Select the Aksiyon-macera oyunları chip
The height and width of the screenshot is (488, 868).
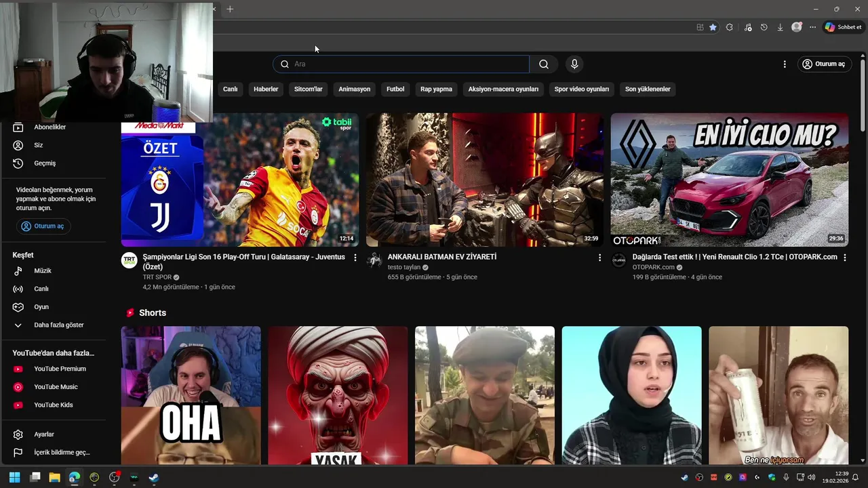(503, 89)
